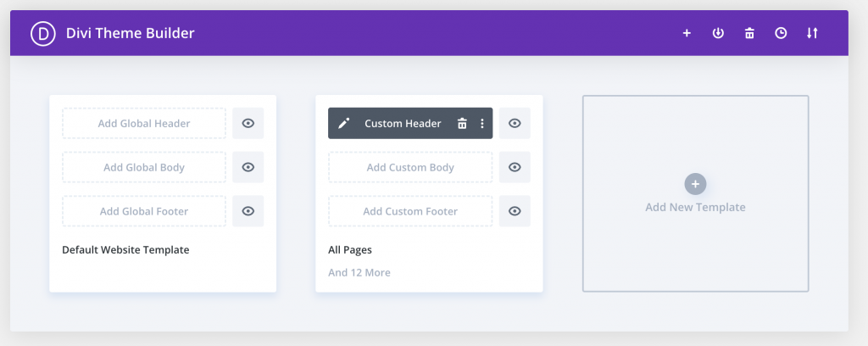Click Add Custom Body area

click(410, 168)
